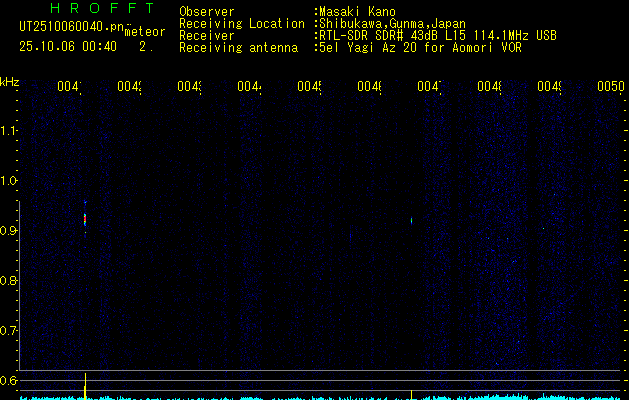Click the 0047 time marker
This screenshot has width=629, height=400.
[x=429, y=86]
